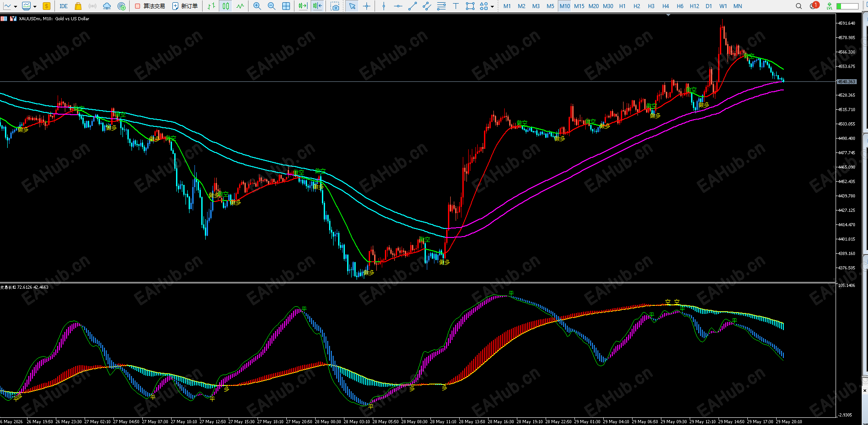Select the horizontal line drawing tool
Viewport: 868px width, 425px height.
(x=398, y=6)
